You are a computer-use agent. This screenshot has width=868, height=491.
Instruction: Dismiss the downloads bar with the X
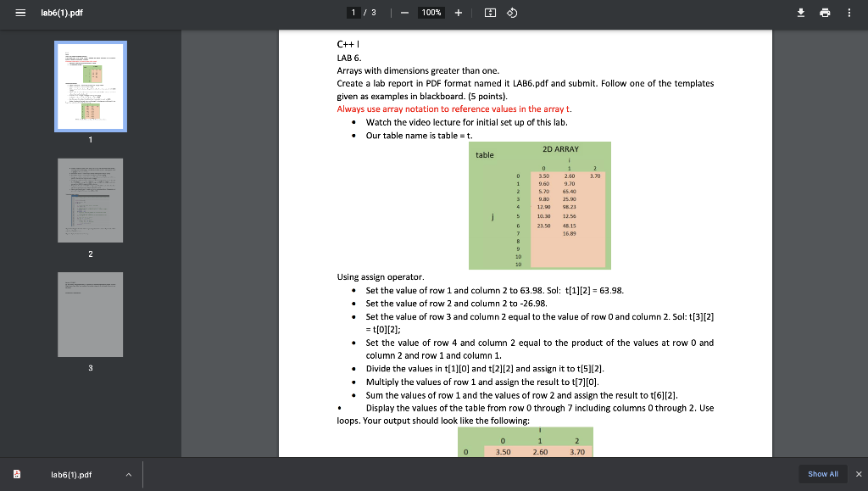[859, 474]
